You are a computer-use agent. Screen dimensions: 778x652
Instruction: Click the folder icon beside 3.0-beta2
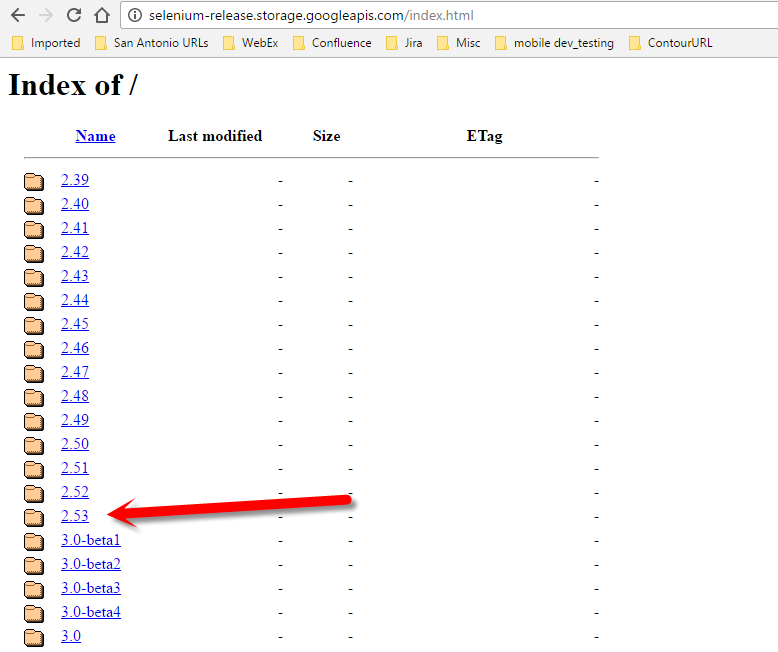(34, 566)
